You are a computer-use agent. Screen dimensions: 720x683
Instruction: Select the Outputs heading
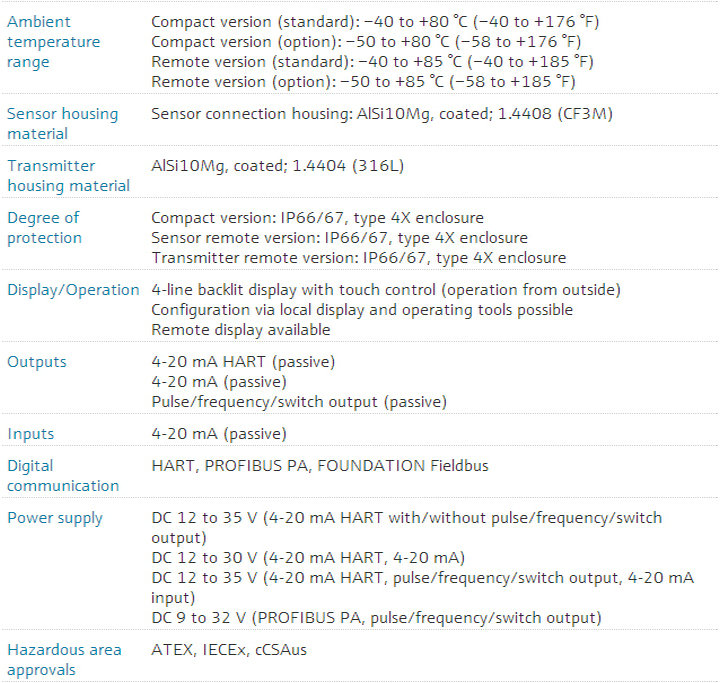pyautogui.click(x=37, y=361)
